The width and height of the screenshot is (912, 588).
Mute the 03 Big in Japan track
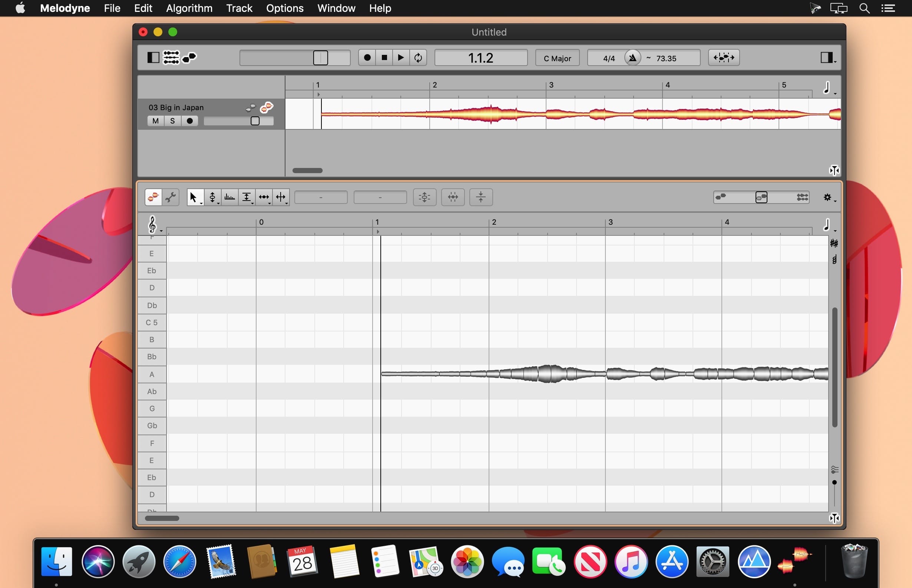155,121
